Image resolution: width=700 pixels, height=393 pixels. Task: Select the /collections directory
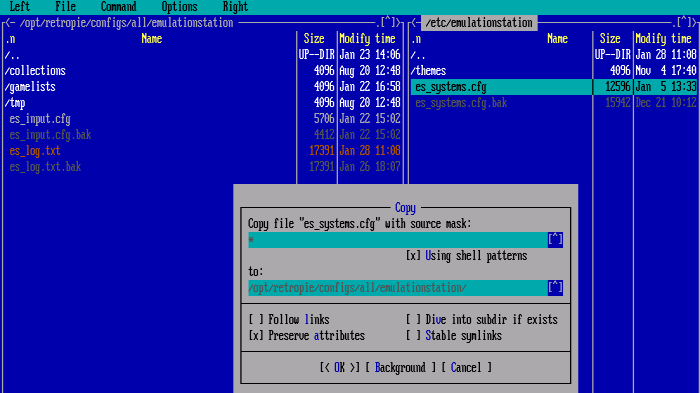pyautogui.click(x=150, y=71)
